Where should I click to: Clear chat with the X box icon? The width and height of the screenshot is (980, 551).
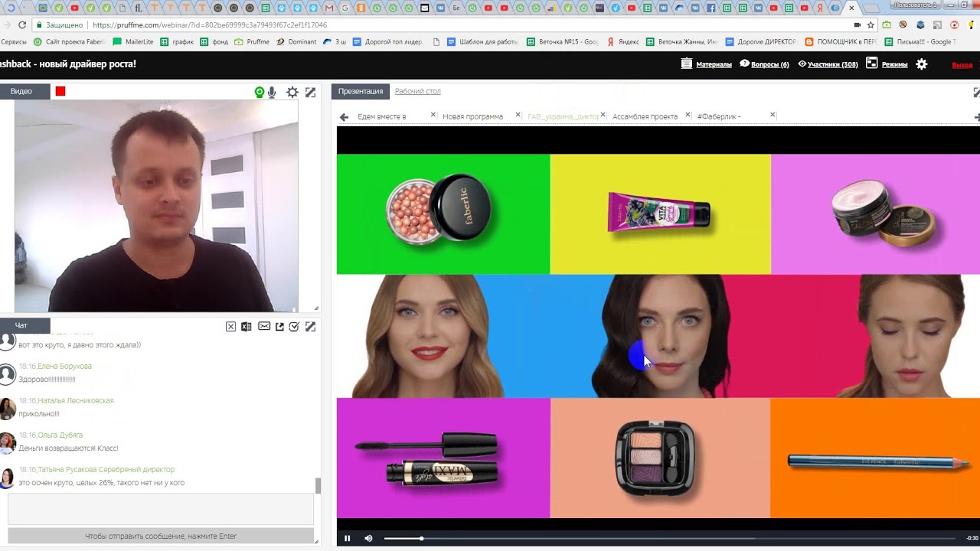point(230,327)
